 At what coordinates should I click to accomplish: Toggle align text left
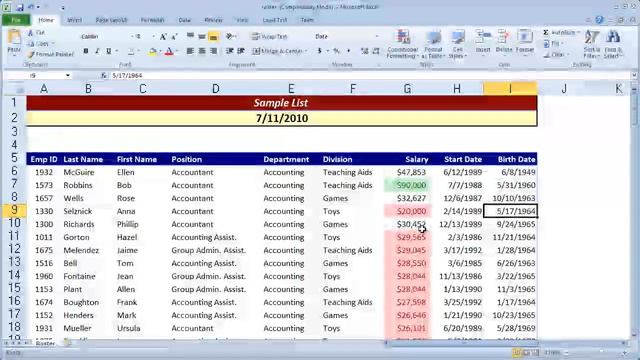point(190,51)
